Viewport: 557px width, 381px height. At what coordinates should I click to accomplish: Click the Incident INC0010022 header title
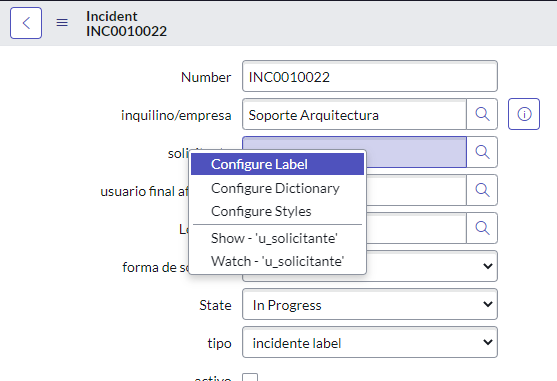(126, 24)
